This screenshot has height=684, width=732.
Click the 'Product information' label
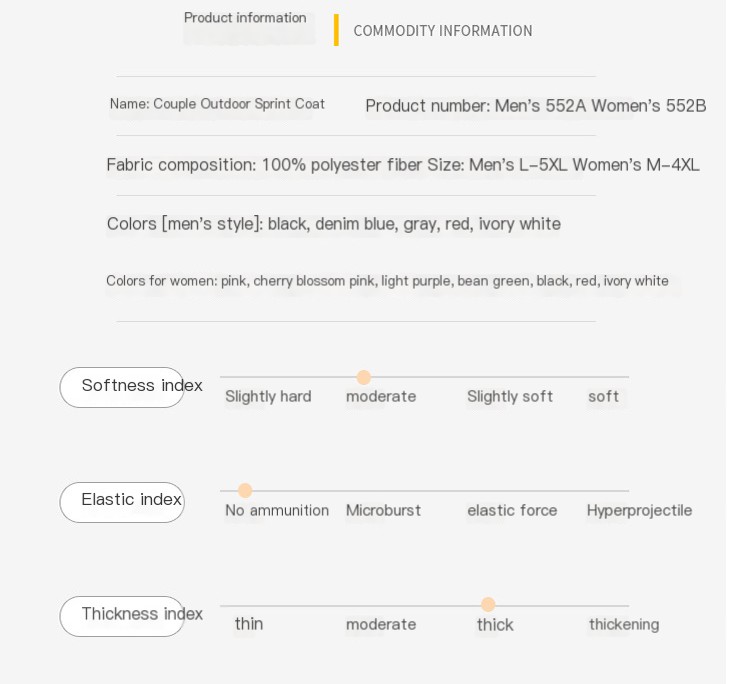tap(245, 18)
